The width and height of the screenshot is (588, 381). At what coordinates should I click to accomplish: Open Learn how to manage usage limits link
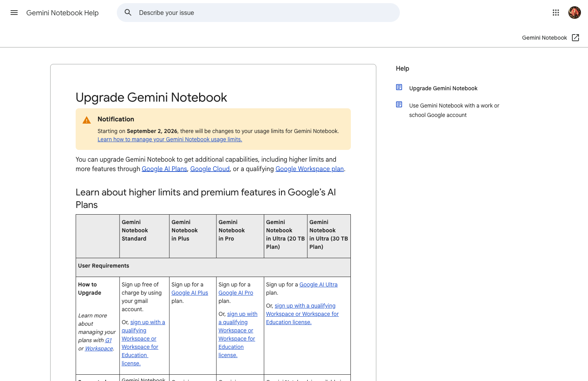pyautogui.click(x=170, y=139)
